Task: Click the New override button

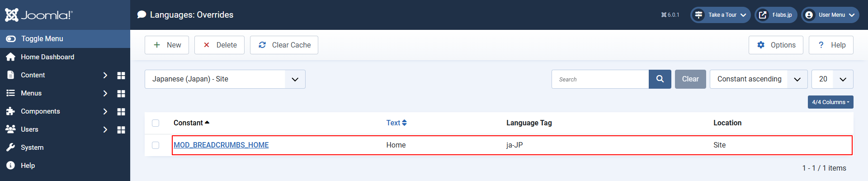Action: [x=167, y=45]
